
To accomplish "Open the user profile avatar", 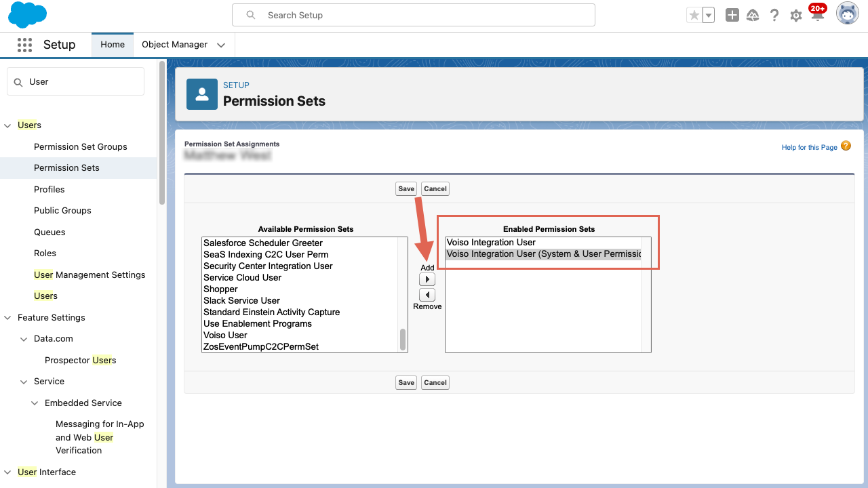I will tap(848, 14).
